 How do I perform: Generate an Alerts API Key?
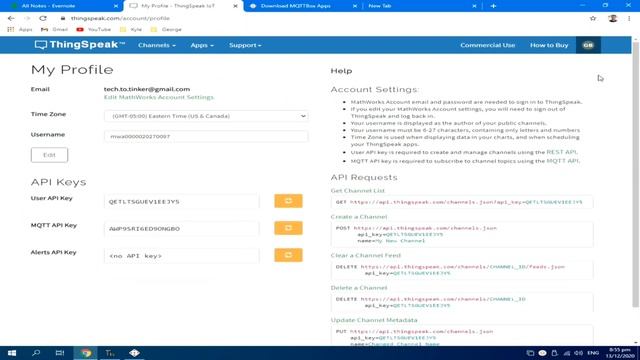coord(288,255)
